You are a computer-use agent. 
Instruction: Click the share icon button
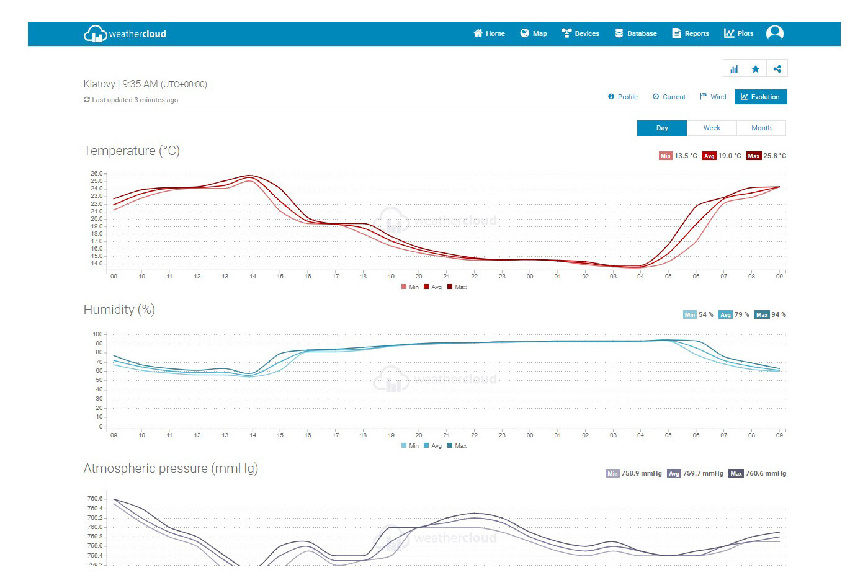pos(777,69)
